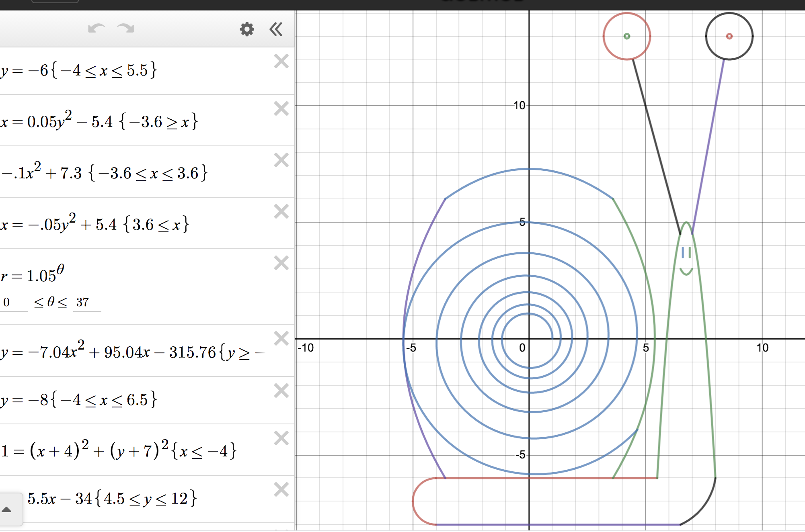The width and height of the screenshot is (805, 532).
Task: Click the redo arrow icon
Action: (x=125, y=29)
